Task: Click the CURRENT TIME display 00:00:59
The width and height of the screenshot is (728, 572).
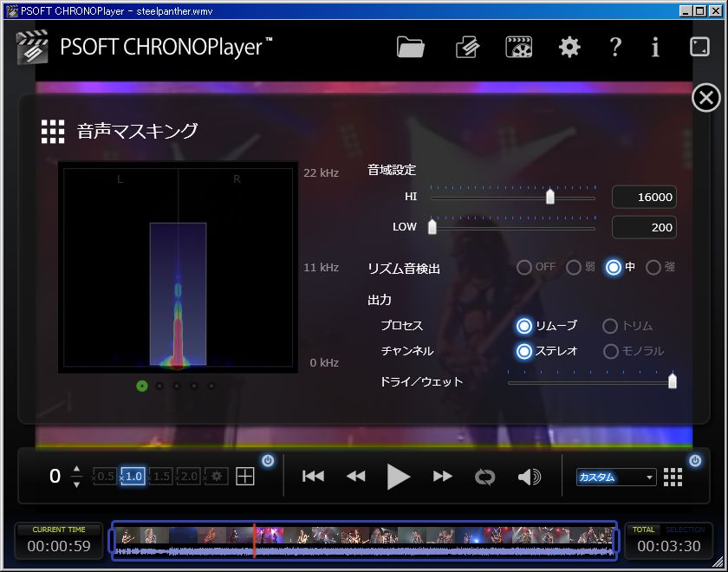Action: pos(59,546)
